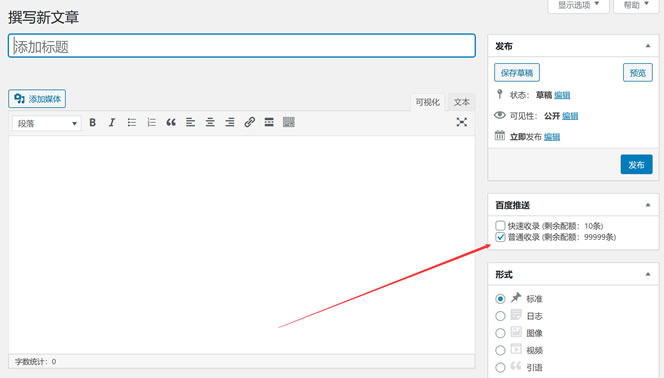This screenshot has width=664, height=378.
Task: Insert a bulleted list
Action: (132, 123)
